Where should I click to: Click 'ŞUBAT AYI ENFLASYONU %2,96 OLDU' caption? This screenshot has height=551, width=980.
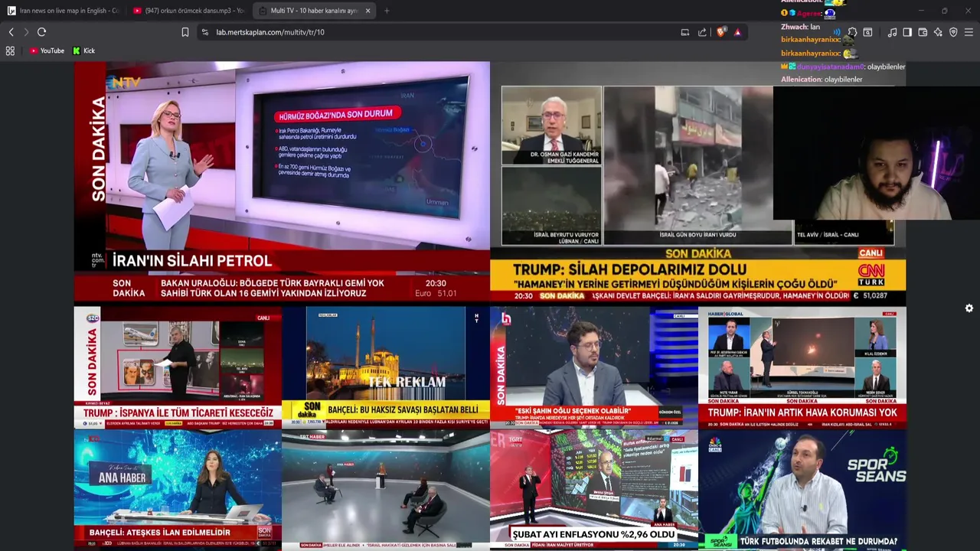pos(594,533)
